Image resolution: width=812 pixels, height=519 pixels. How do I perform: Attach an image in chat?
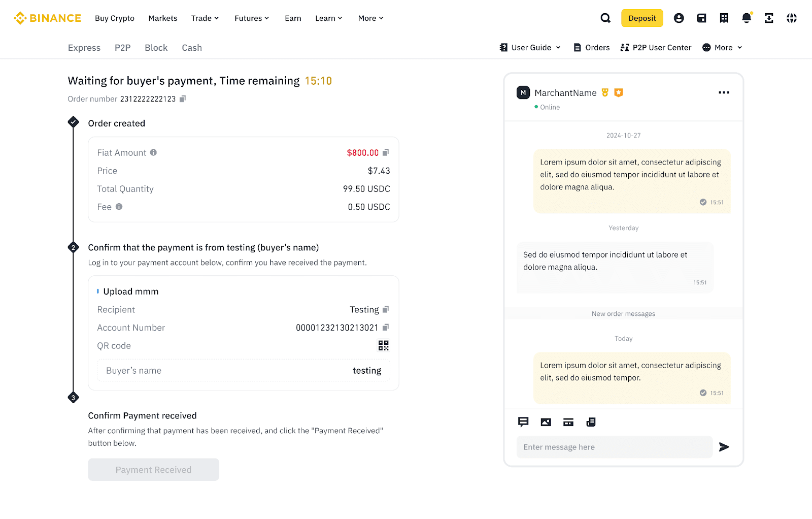pos(546,422)
